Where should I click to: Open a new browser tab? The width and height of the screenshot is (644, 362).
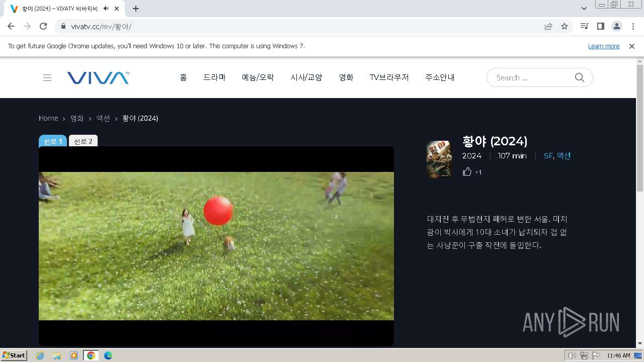click(x=136, y=9)
